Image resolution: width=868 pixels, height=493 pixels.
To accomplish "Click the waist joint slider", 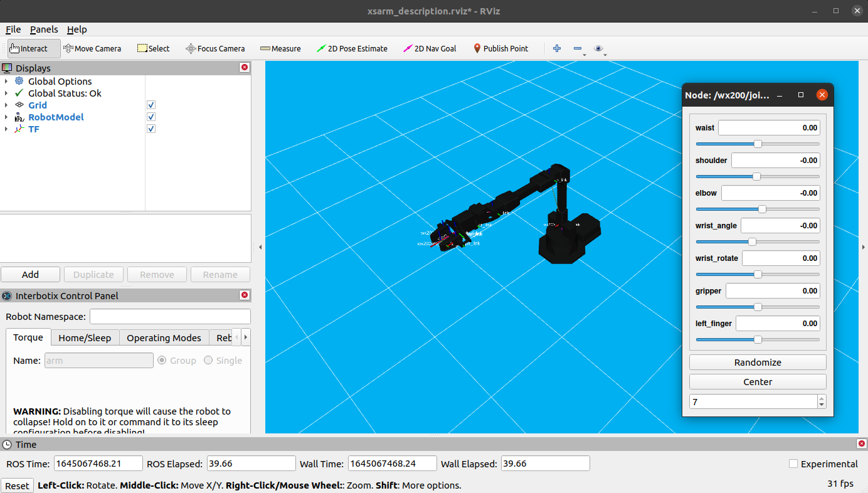I will tap(758, 144).
